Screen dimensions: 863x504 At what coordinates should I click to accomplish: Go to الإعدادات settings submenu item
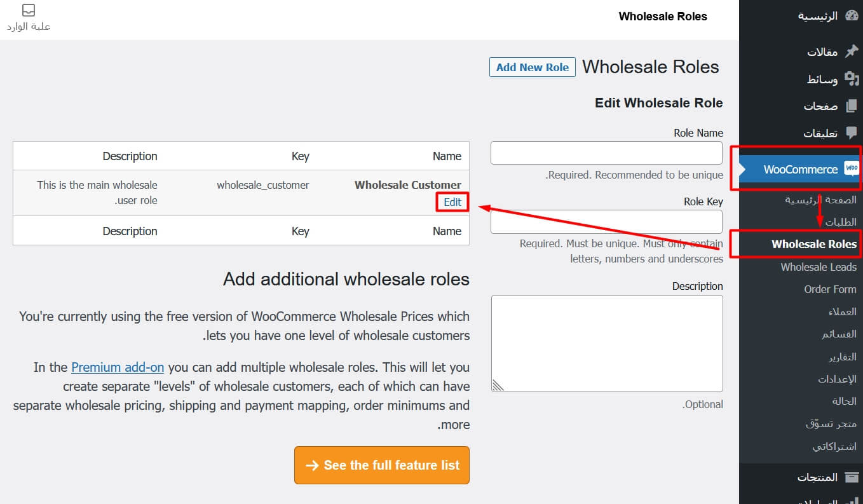click(838, 379)
